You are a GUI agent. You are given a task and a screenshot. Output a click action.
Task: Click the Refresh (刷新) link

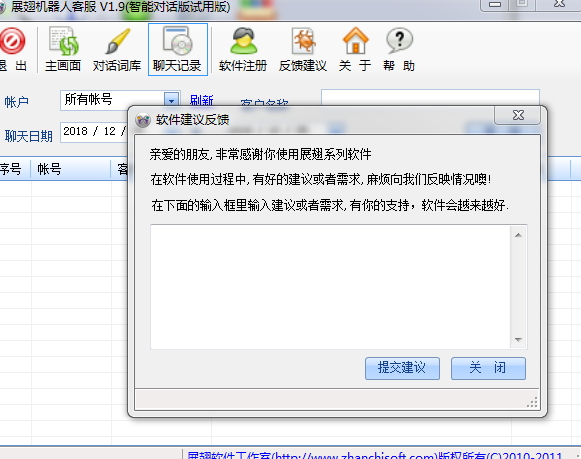202,100
